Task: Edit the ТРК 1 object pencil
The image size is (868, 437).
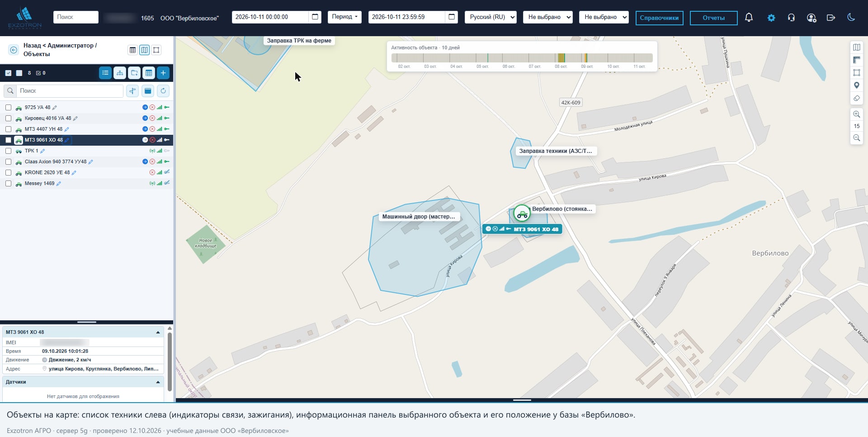Action: click(x=42, y=151)
